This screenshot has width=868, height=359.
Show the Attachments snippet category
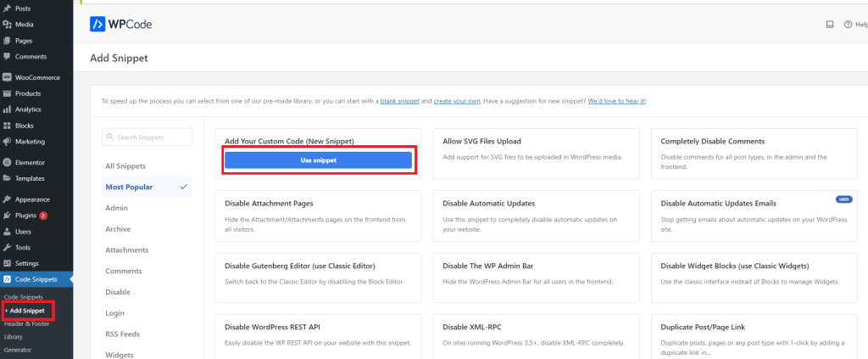(126, 250)
